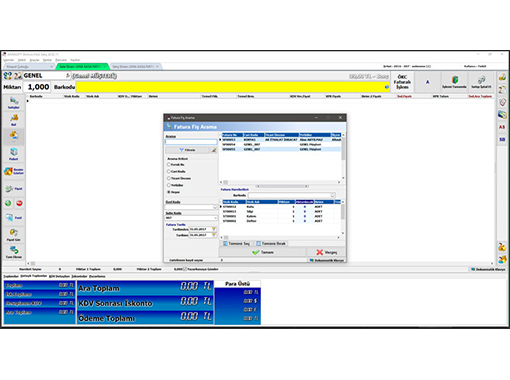Click the Arama search input field
The height and width of the screenshot is (380, 510).
point(191,142)
